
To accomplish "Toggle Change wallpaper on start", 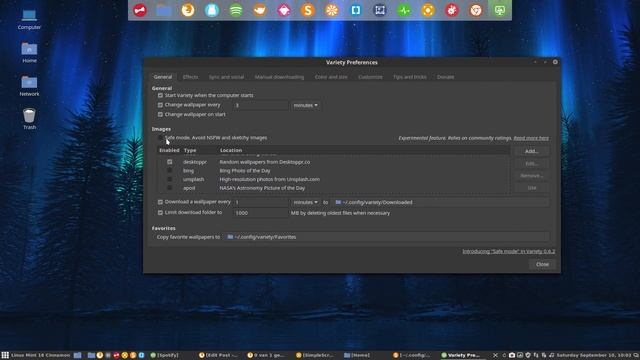I will point(160,115).
